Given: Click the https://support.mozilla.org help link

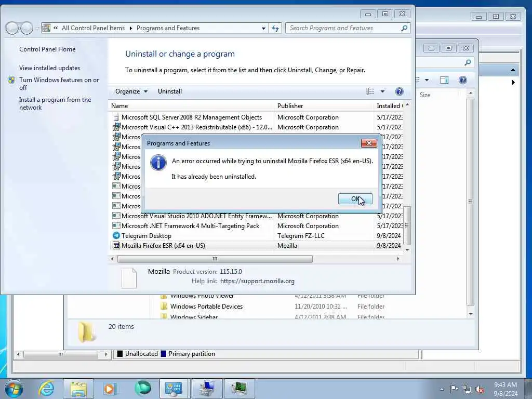Looking at the screenshot, I should coord(257,281).
